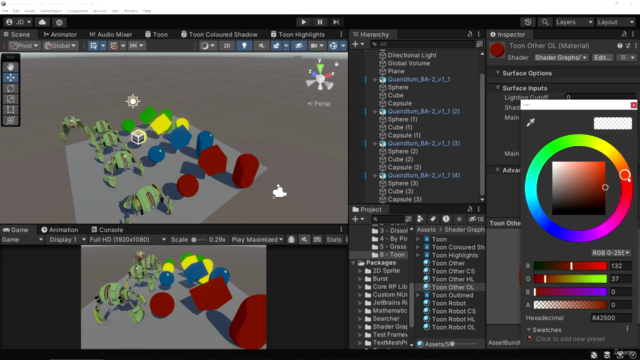Open the material help icon
This screenshot has width=640, height=360.
[620, 46]
